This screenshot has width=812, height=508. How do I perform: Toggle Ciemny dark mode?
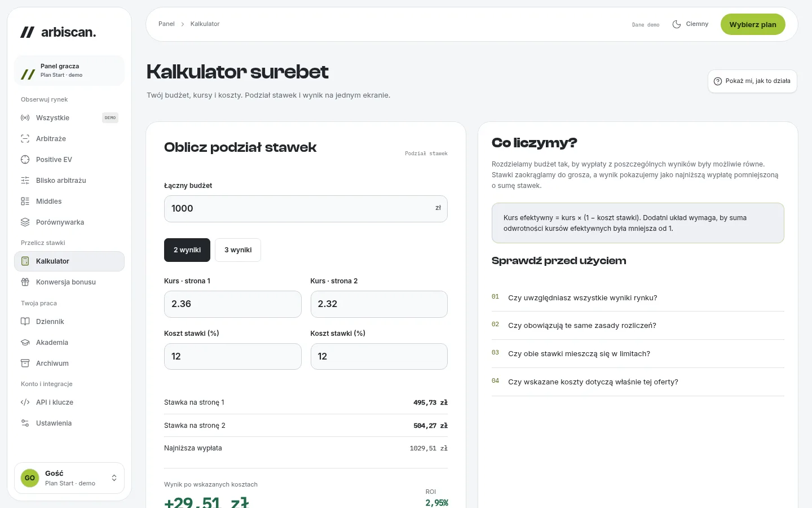[x=690, y=24]
